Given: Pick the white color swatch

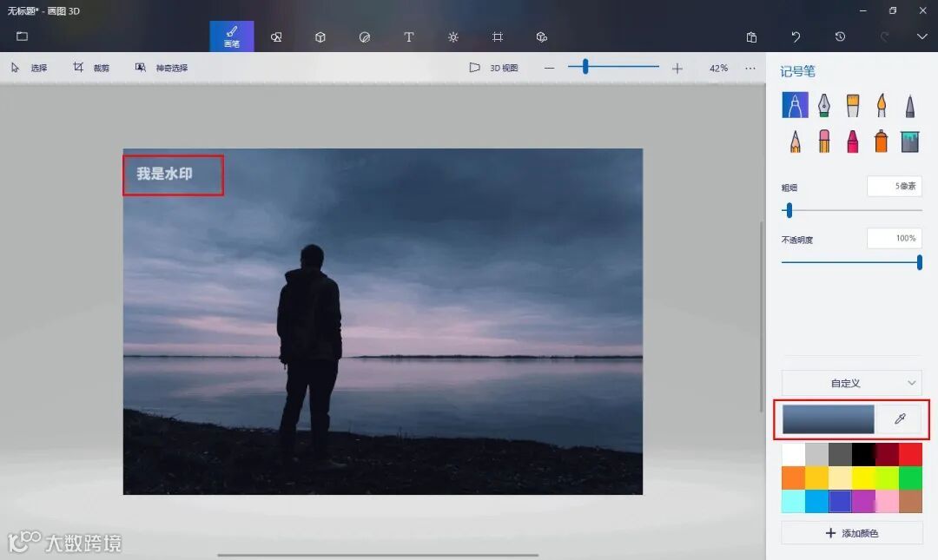Looking at the screenshot, I should click(793, 454).
